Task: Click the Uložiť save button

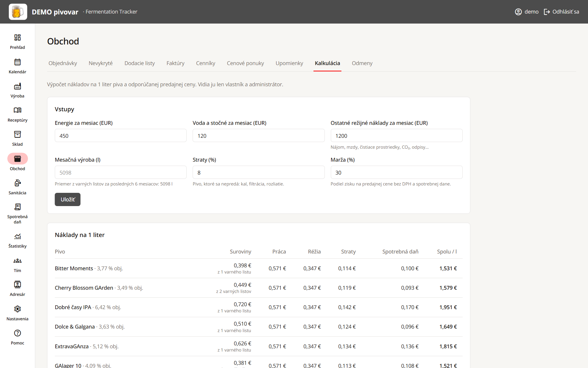Action: (68, 200)
